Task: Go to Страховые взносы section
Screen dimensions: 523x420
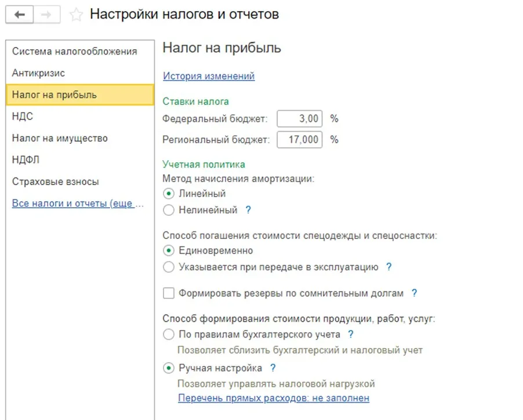Action: coord(55,182)
